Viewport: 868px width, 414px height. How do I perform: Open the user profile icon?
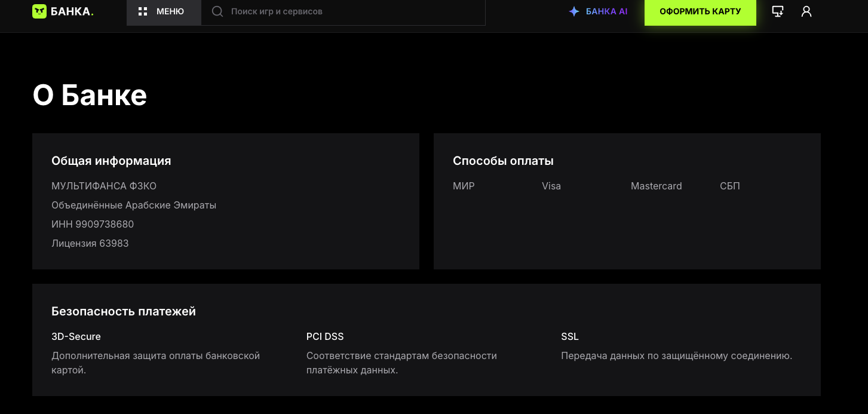point(806,11)
